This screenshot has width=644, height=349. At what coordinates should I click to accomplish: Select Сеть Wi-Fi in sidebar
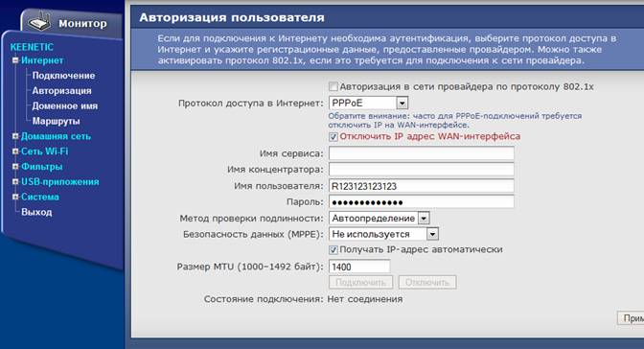44,151
